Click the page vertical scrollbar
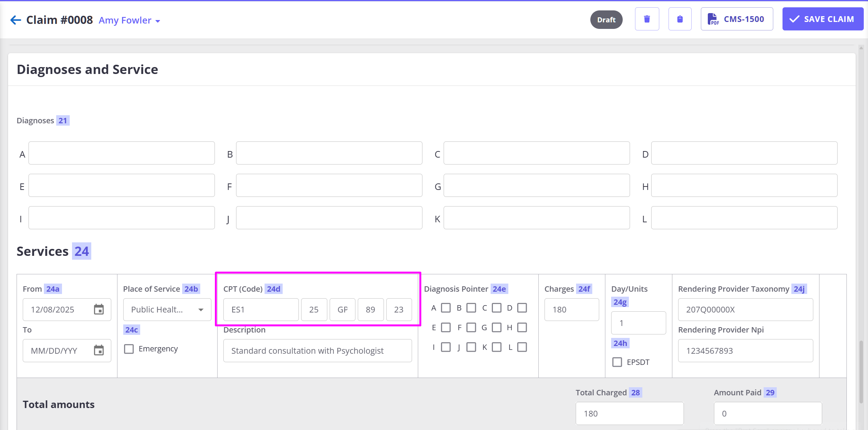Image resolution: width=868 pixels, height=430 pixels. tap(861, 372)
